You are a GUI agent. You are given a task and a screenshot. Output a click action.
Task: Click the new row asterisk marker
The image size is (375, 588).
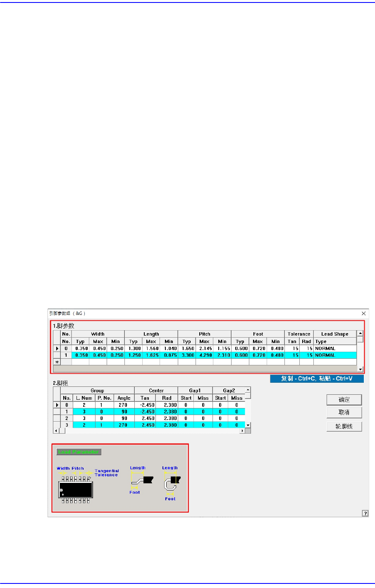point(57,362)
